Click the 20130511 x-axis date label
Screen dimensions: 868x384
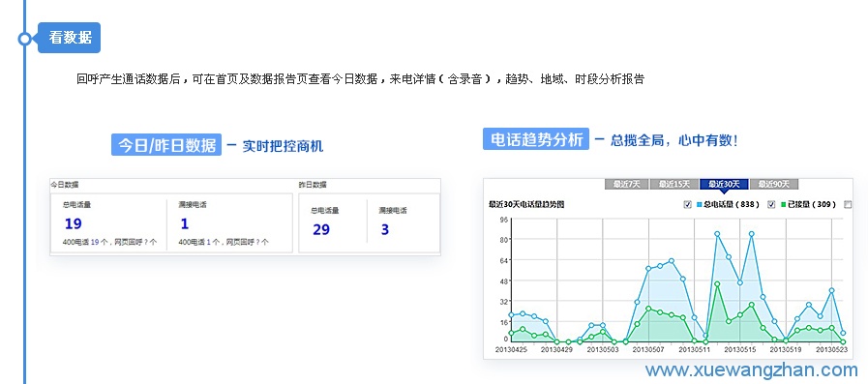(x=694, y=350)
